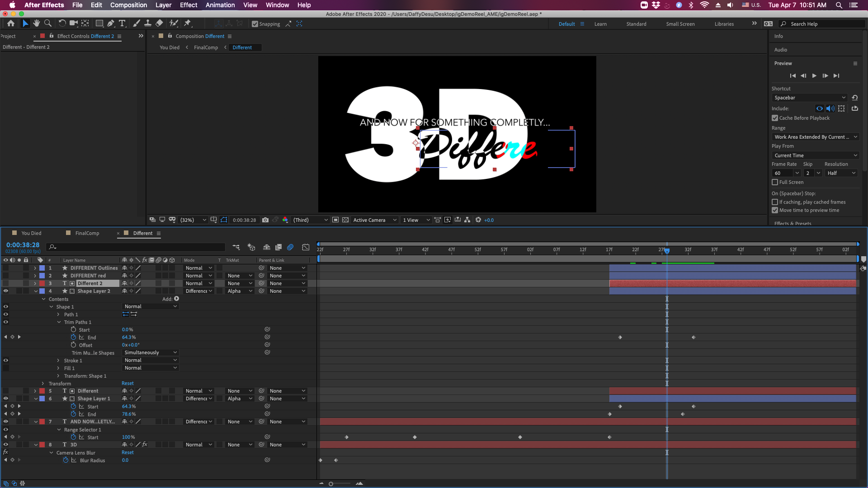Viewport: 868px width, 488px height.
Task: Open the magnification 32% dropdown
Action: pos(193,220)
